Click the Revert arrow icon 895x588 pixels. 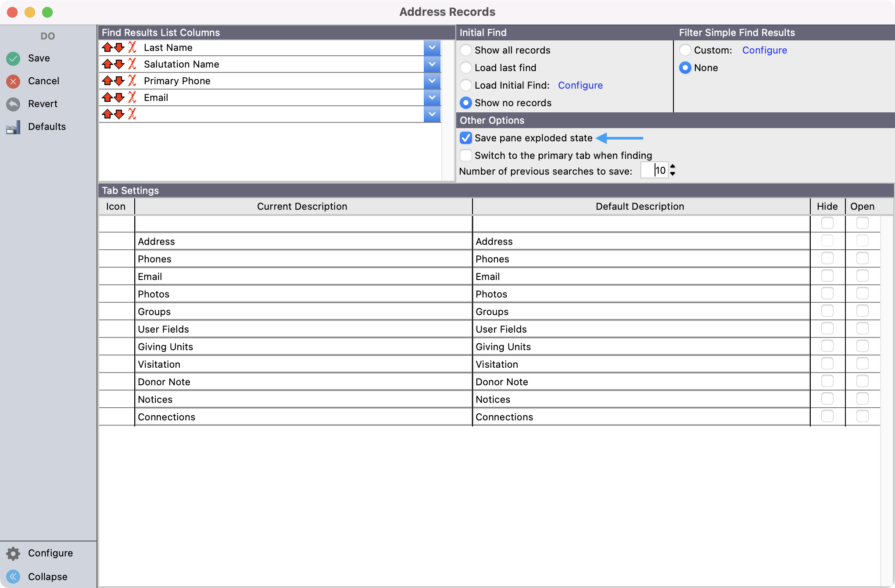pyautogui.click(x=13, y=104)
